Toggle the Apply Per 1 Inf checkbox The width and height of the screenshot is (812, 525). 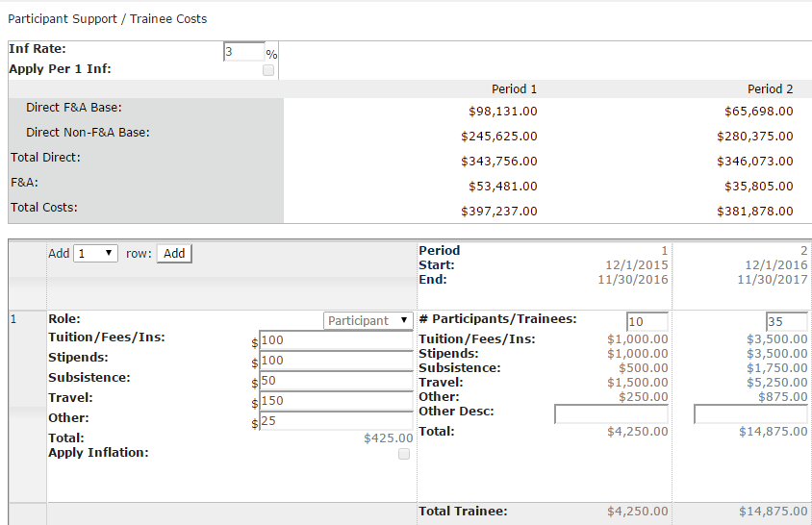[268, 70]
